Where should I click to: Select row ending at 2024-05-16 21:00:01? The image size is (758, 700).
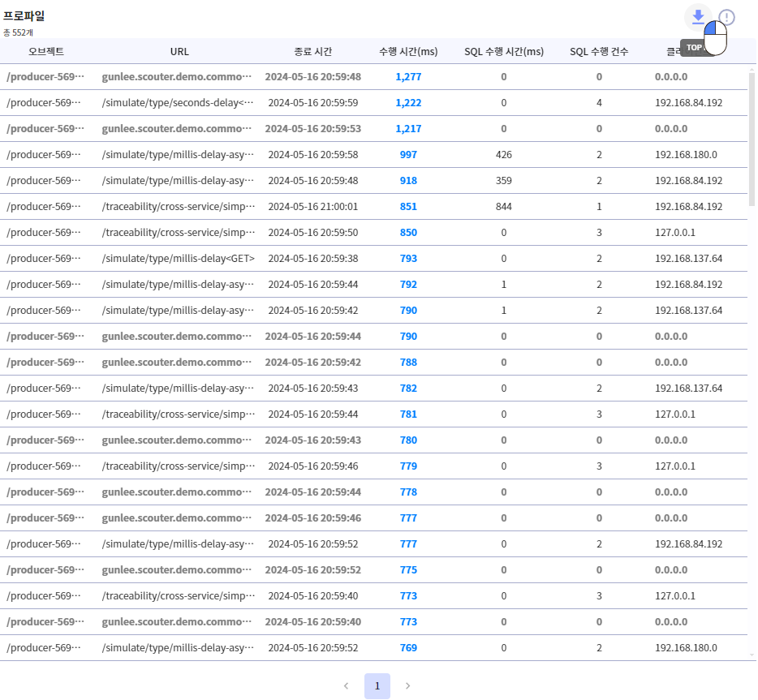pyautogui.click(x=312, y=207)
